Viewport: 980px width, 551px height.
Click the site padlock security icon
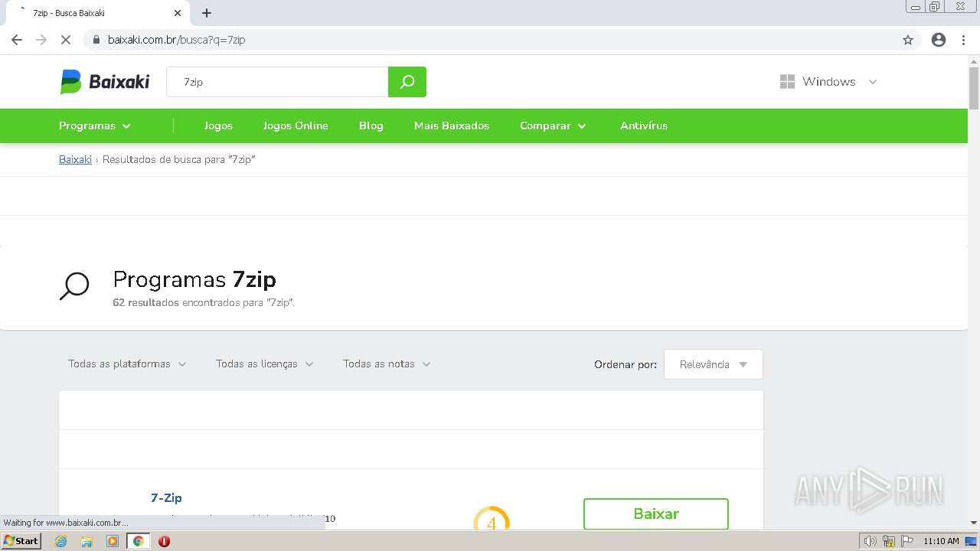coord(96,40)
